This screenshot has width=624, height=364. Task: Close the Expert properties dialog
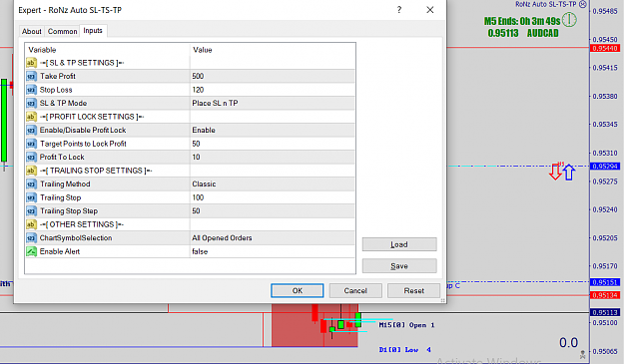coord(430,10)
